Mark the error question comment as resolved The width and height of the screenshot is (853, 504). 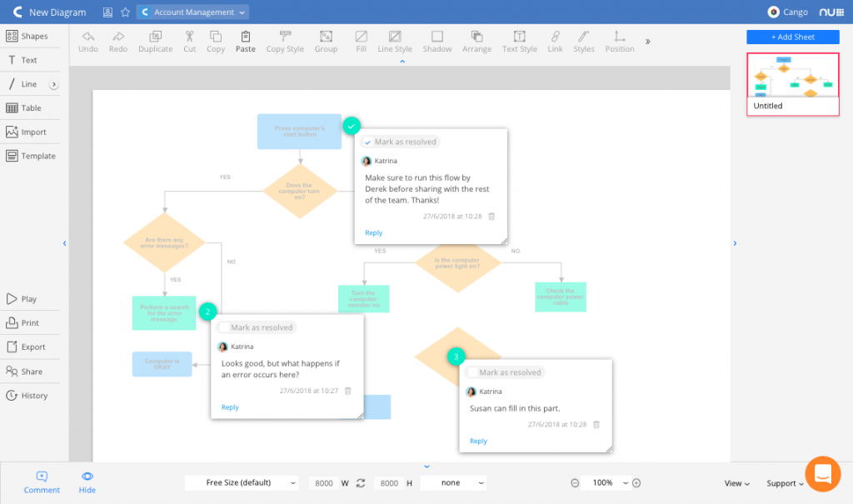(224, 327)
